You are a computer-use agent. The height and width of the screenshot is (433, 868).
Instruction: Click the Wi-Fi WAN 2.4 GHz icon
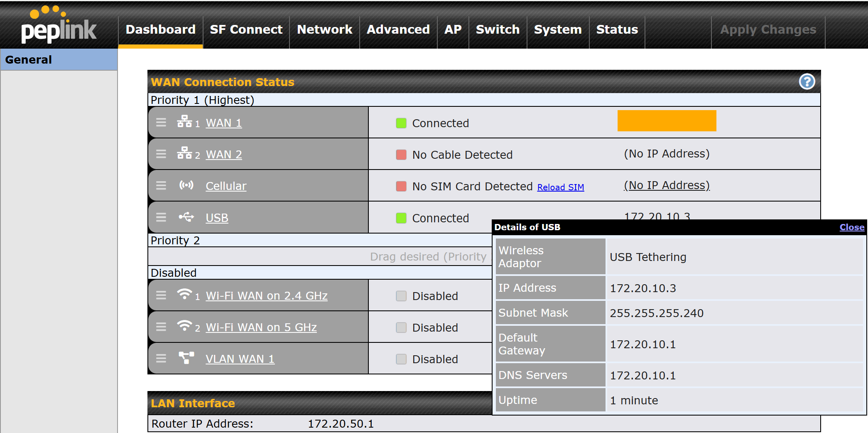pos(184,294)
